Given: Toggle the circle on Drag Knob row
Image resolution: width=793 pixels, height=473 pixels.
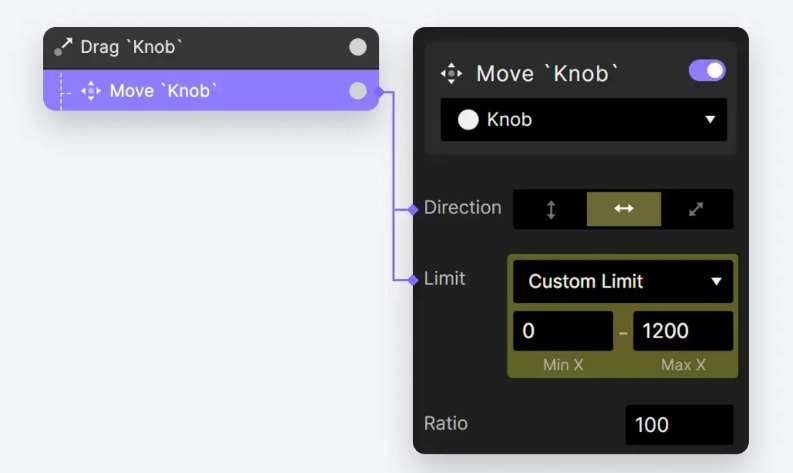Looking at the screenshot, I should click(358, 47).
